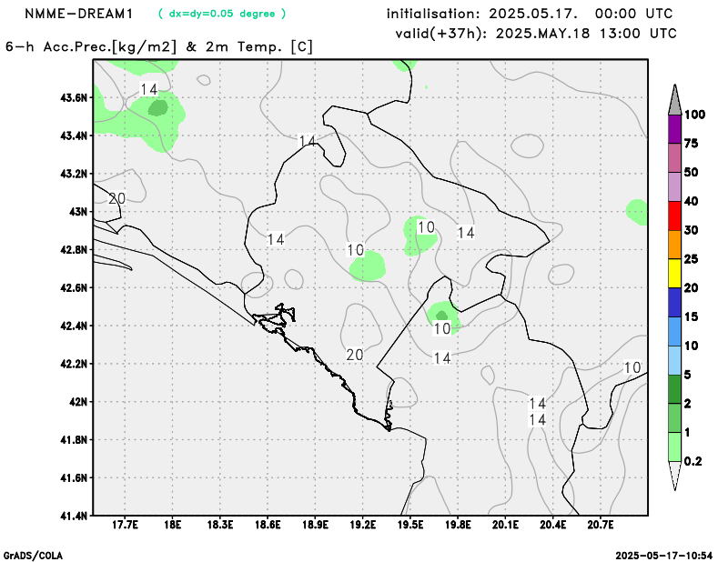Click the 20 contour label near 43N 17.7E
Viewport: 728px width, 562px height.
[117, 198]
